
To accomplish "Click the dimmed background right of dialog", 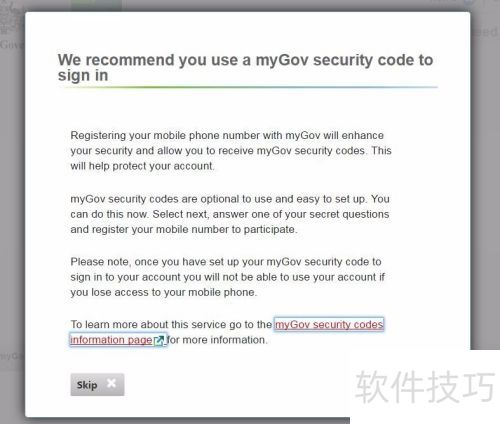I will click(485, 200).
